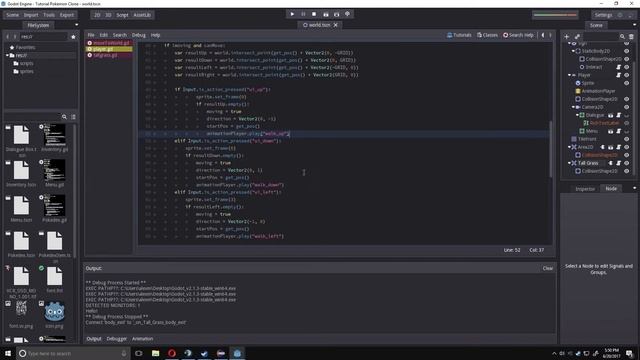Collapse res:// folder in FileSystem tree
640x360 pixels.
point(7,55)
